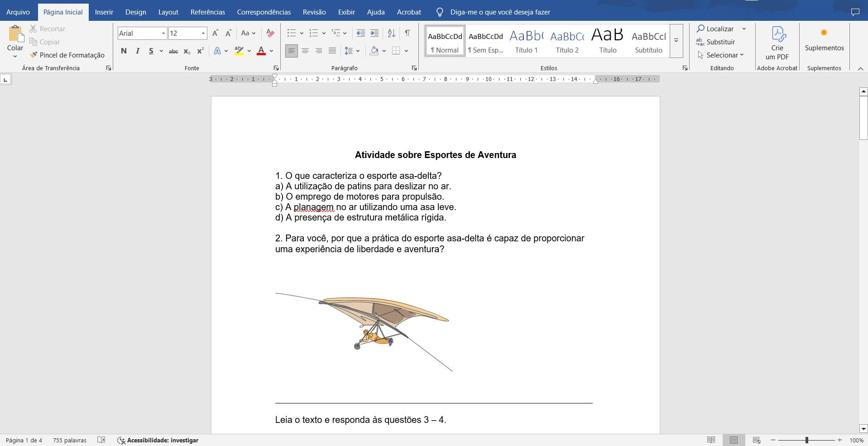Apply Sem Espaçamento style
This screenshot has width=868, height=446.
click(486, 41)
